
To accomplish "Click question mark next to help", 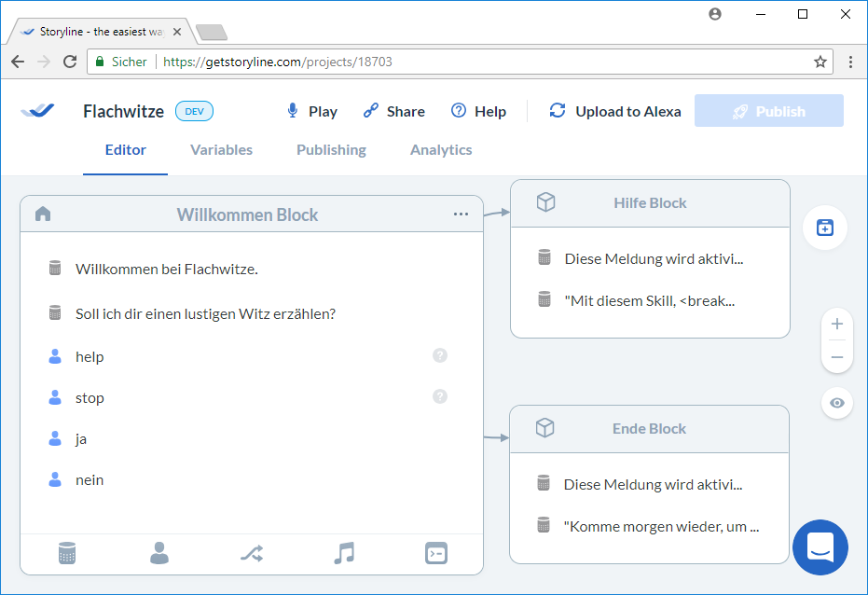I will point(440,355).
